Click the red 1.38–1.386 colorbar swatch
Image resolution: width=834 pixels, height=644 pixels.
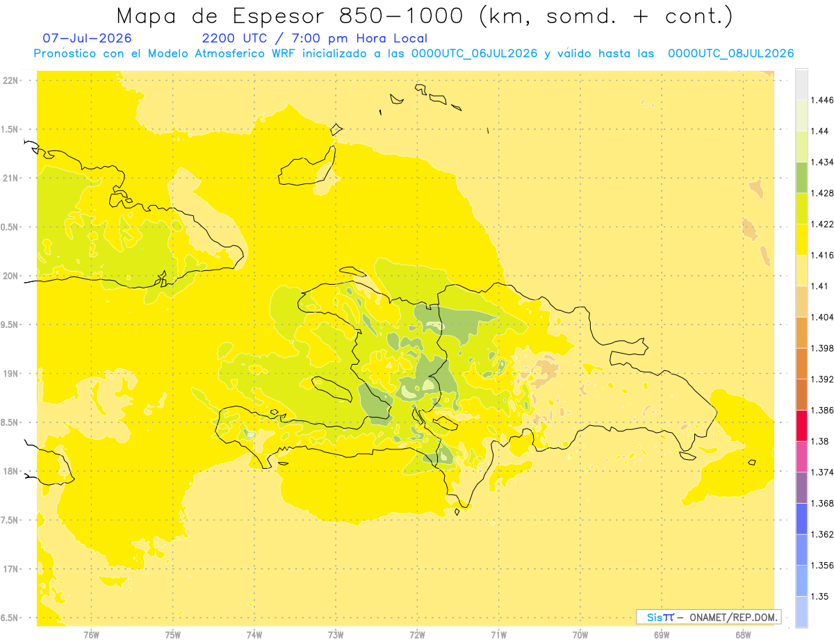pyautogui.click(x=801, y=426)
